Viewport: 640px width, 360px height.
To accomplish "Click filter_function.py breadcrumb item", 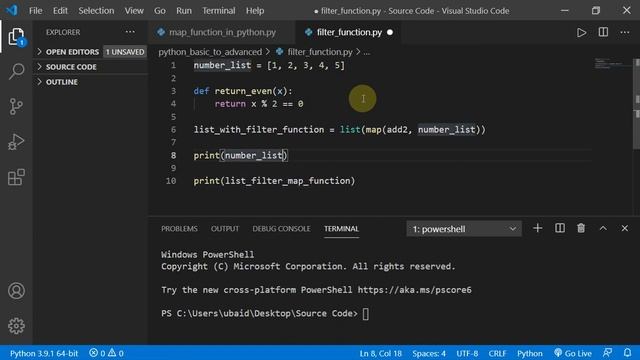I will point(320,52).
